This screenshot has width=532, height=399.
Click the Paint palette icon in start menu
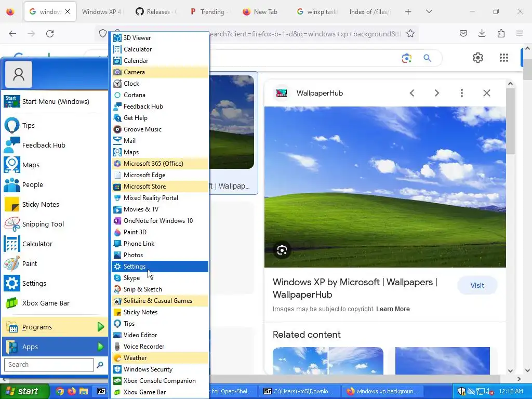coord(12,263)
